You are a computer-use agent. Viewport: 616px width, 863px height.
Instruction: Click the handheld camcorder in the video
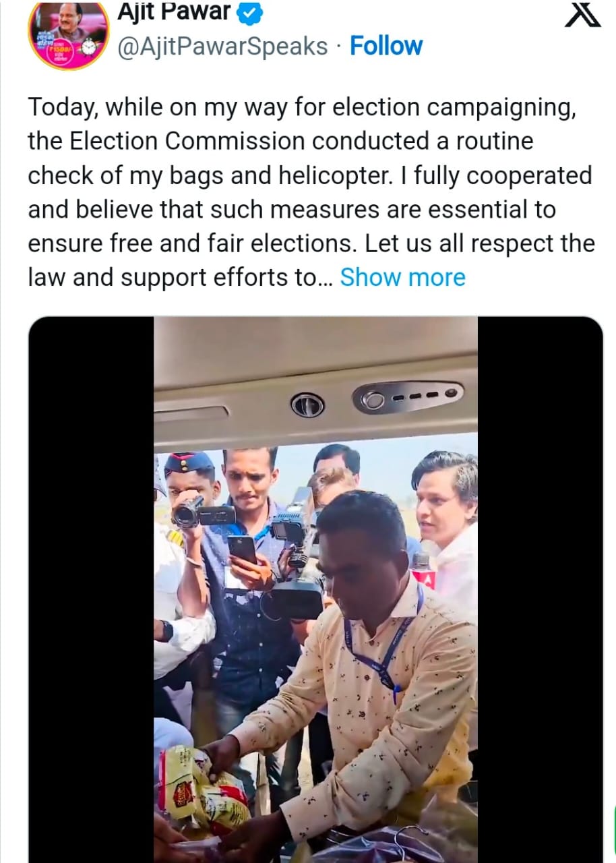point(204,512)
